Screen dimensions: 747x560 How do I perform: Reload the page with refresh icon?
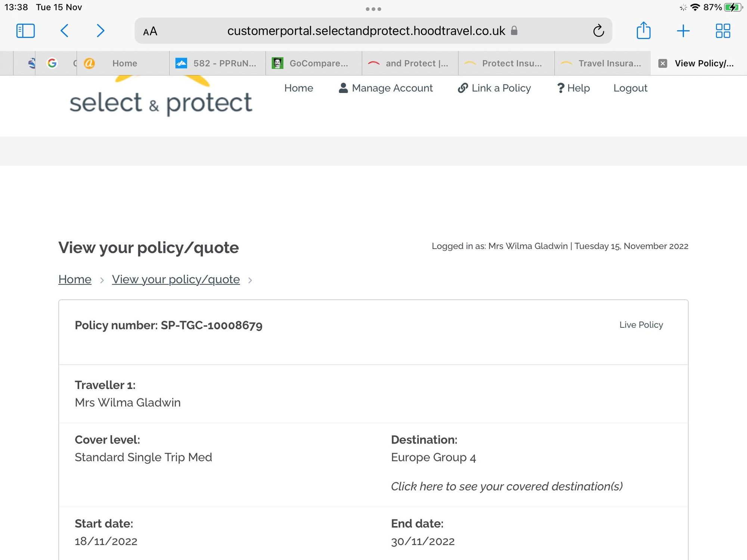(598, 31)
